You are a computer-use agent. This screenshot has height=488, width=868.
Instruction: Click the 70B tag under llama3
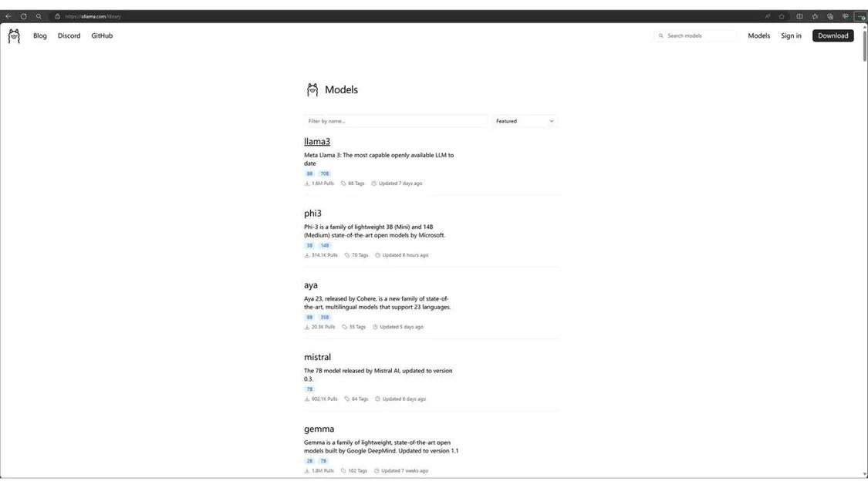(x=324, y=173)
